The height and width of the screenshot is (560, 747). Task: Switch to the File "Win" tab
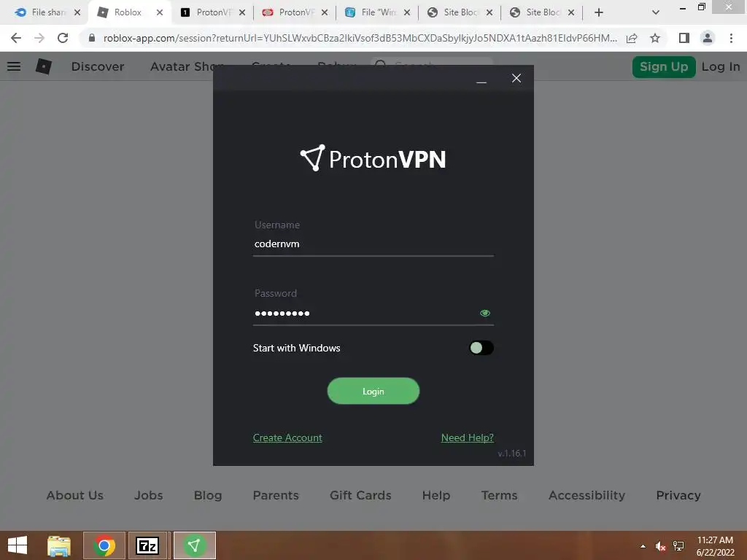pyautogui.click(x=377, y=12)
